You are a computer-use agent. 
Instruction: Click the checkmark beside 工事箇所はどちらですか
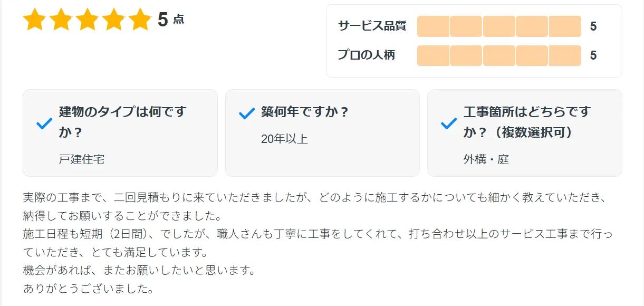[x=448, y=124]
